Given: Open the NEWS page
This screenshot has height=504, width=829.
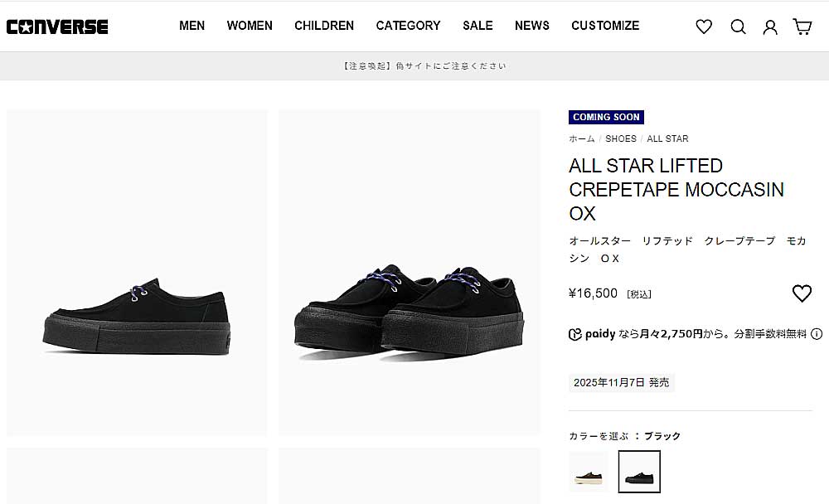Looking at the screenshot, I should (532, 26).
